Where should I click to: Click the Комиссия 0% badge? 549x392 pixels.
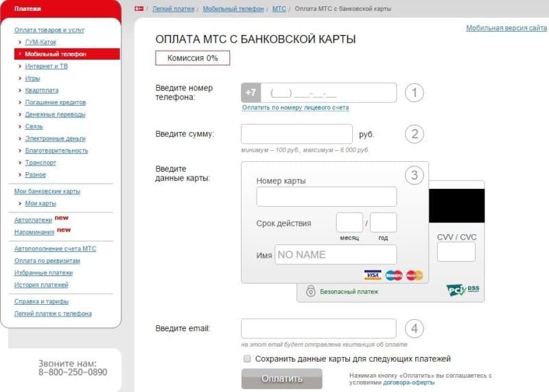193,58
